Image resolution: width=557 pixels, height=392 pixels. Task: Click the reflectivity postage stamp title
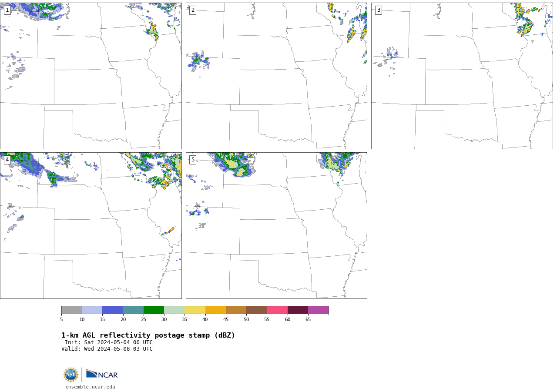[148, 335]
